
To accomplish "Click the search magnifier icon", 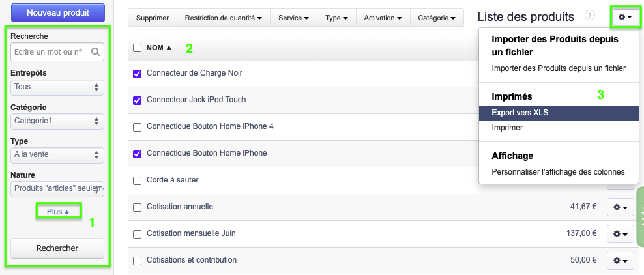I will (96, 51).
